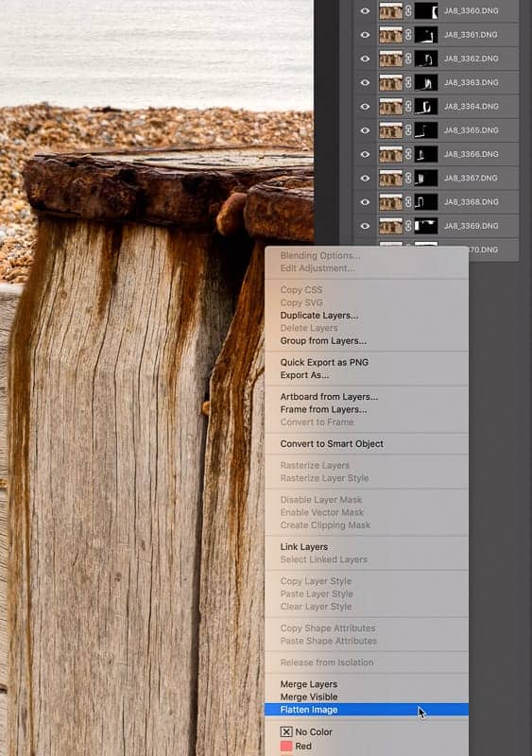Unlink the mask on JA8_3367.DNG layer
This screenshot has width=532, height=756.
[408, 178]
